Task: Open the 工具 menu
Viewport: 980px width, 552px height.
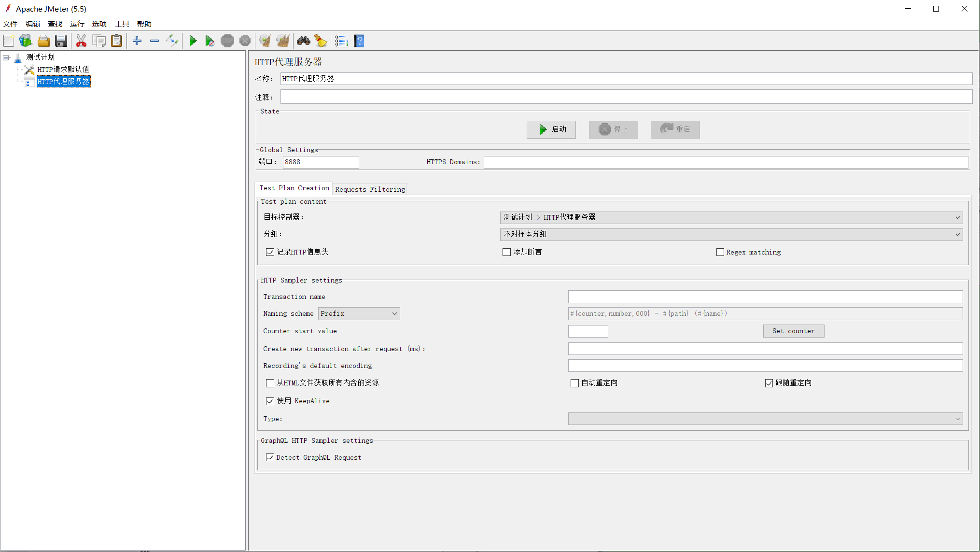Action: point(122,24)
